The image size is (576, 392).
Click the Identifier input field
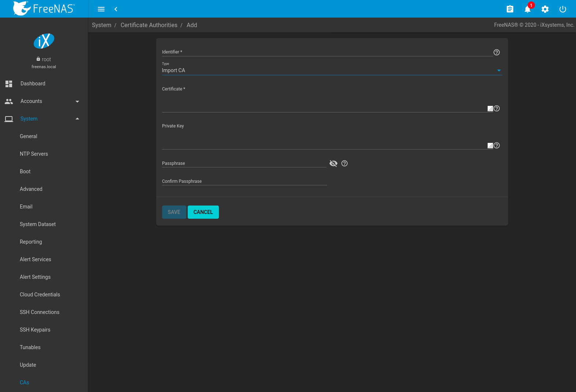(x=326, y=52)
